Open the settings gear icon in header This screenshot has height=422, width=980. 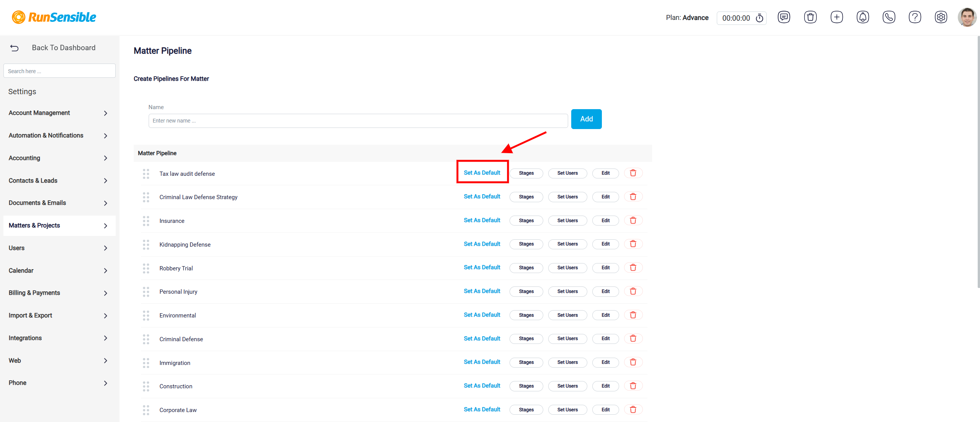941,17
